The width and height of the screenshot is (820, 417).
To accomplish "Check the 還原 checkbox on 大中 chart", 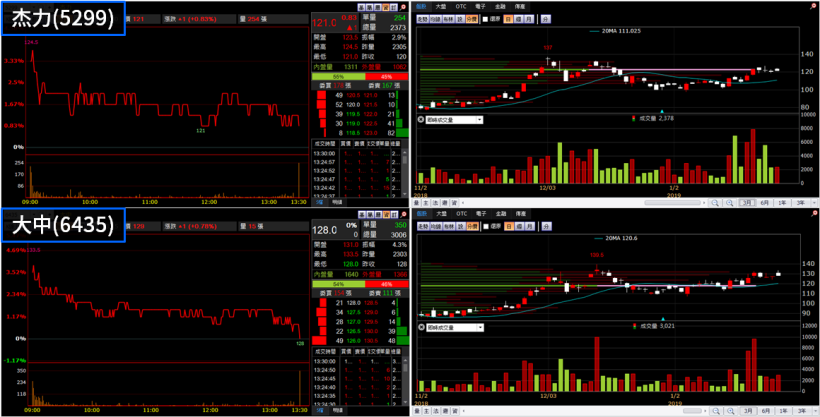I will coord(485,226).
